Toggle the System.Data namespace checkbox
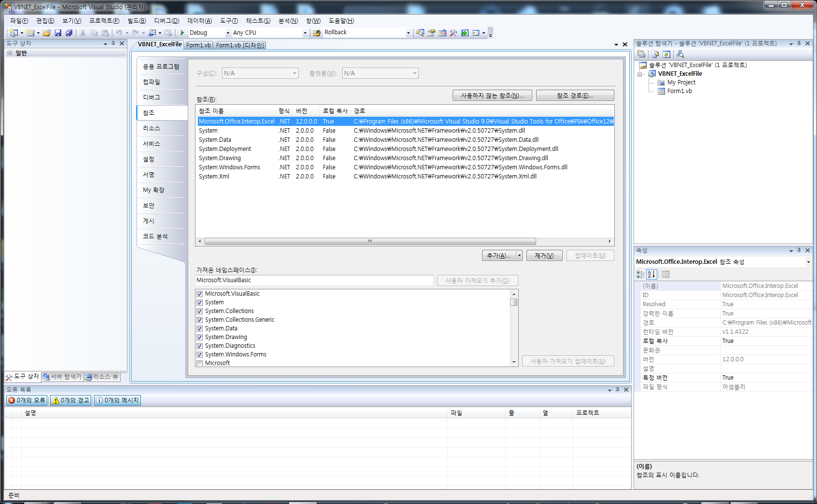 pos(199,328)
